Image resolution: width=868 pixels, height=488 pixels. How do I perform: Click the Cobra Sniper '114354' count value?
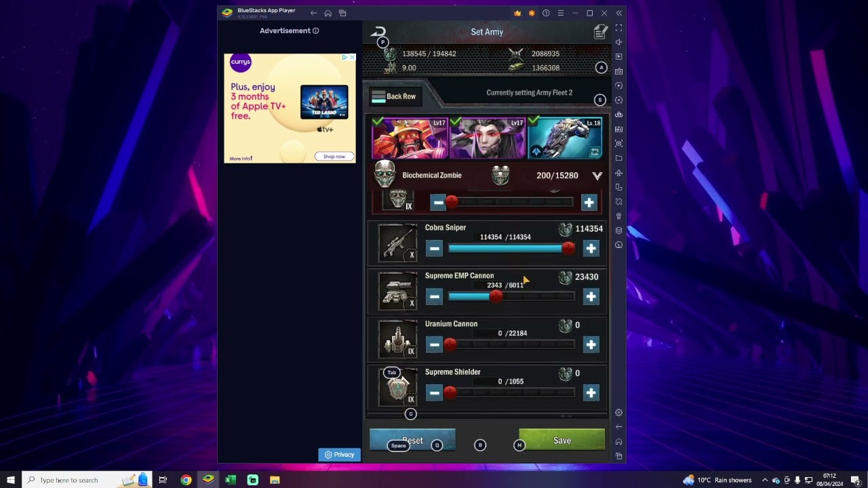coord(589,229)
